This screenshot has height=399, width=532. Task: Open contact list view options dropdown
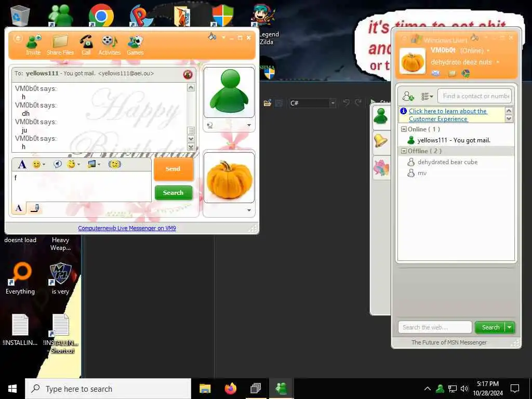(427, 96)
